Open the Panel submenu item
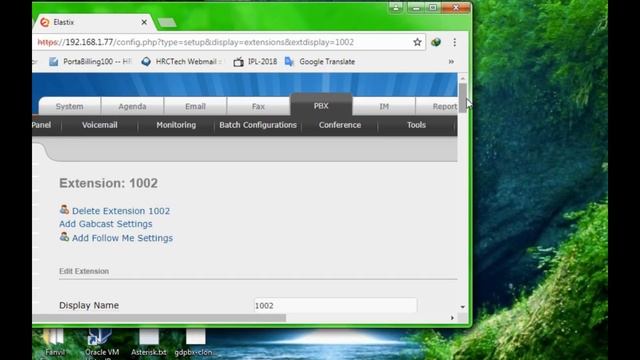Image resolution: width=640 pixels, height=360 pixels. [42, 125]
